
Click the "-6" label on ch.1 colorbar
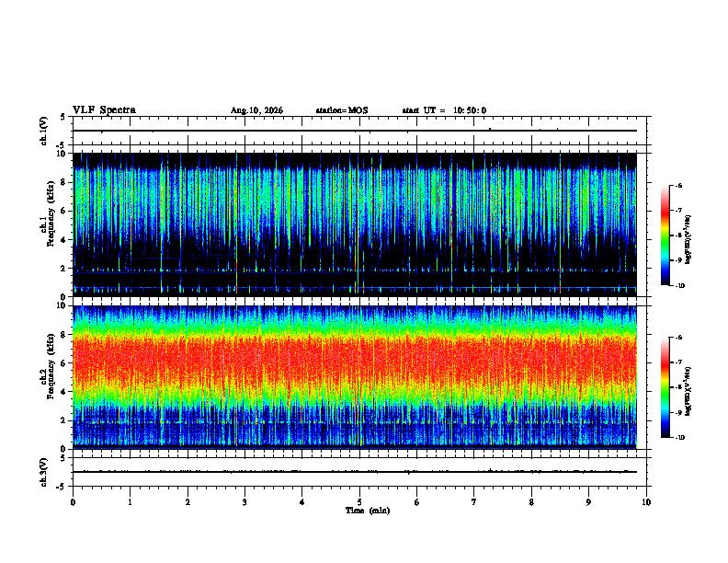tap(678, 186)
